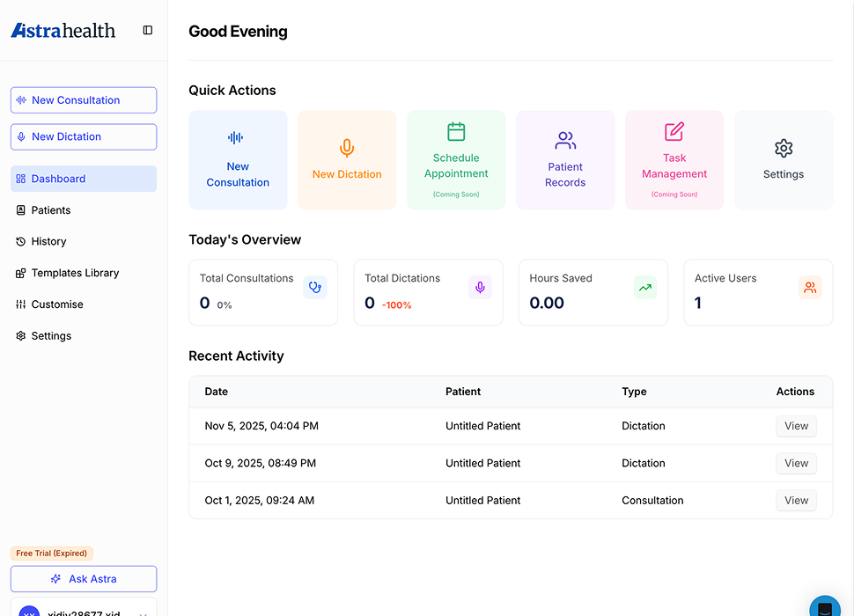The height and width of the screenshot is (616, 854).
Task: Click the orange microphone New Dictation card
Action: click(x=347, y=160)
